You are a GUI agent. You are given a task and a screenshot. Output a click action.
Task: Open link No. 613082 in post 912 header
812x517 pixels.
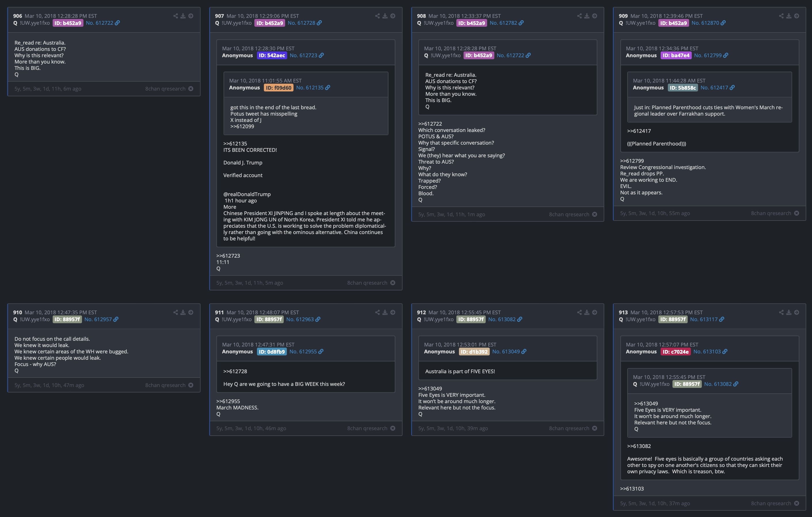[505, 319]
